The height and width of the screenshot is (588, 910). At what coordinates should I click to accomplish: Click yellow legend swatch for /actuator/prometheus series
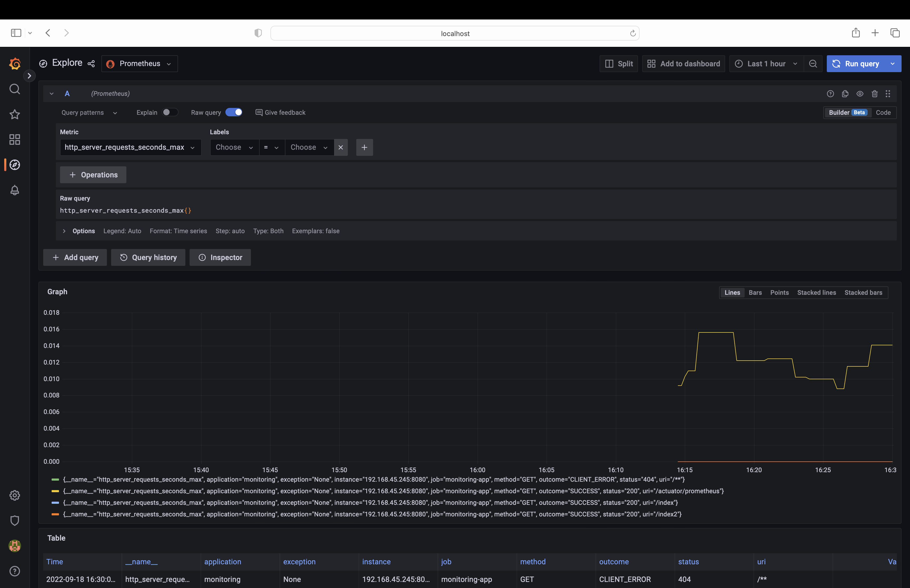pos(55,491)
